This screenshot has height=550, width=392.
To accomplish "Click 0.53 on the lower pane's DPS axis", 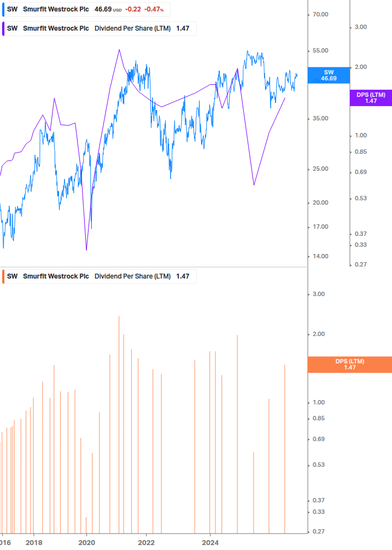I will point(319,465).
